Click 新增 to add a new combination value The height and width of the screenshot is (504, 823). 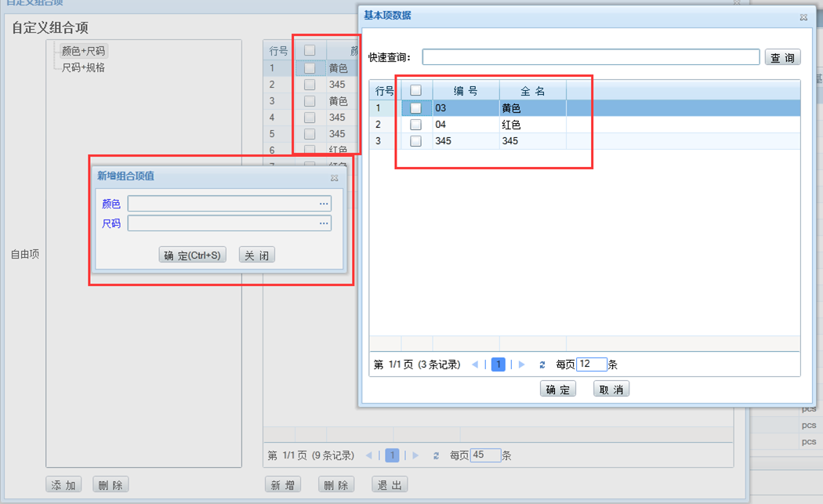[282, 484]
